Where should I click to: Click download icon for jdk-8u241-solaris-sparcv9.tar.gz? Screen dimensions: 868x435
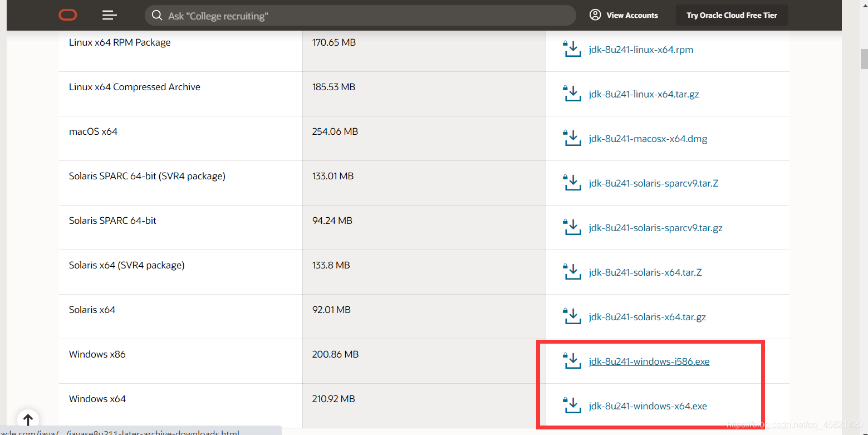point(572,227)
